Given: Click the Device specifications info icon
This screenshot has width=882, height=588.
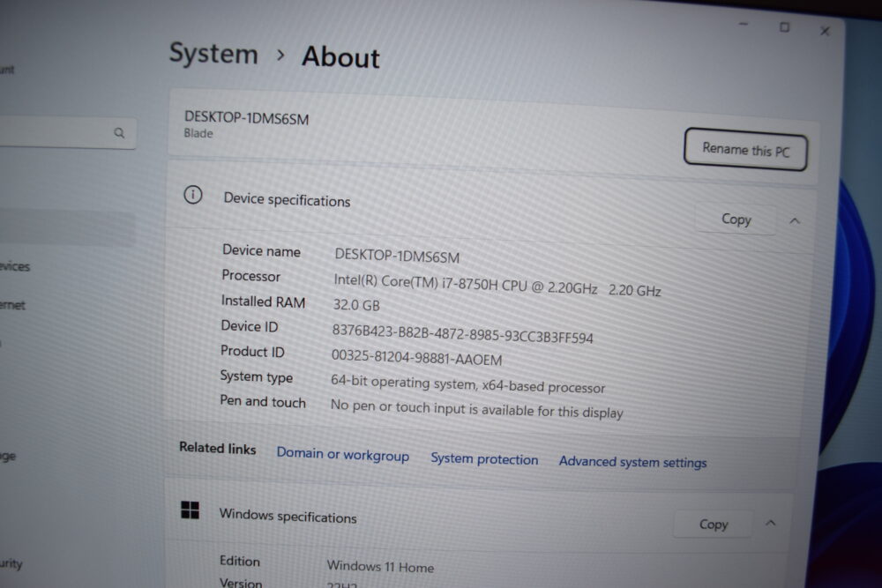Looking at the screenshot, I should pyautogui.click(x=193, y=195).
